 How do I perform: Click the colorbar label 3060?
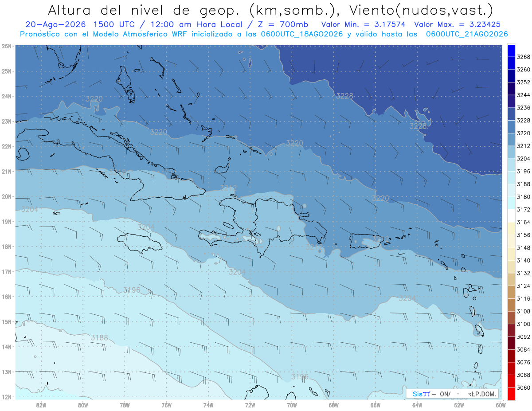524,388
